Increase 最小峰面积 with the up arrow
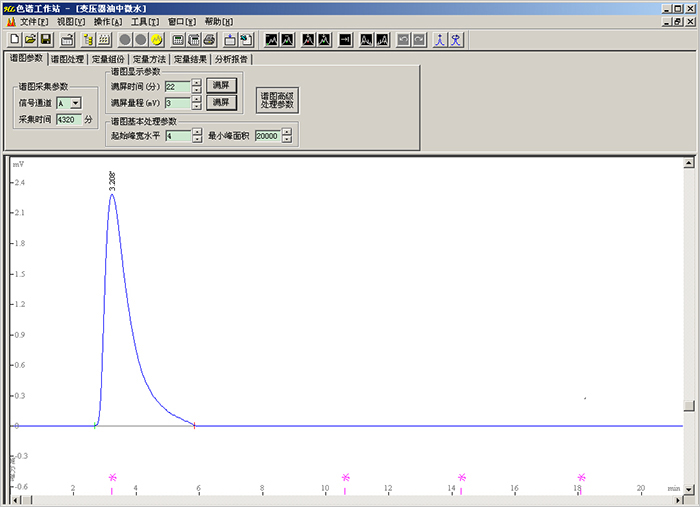The width and height of the screenshot is (700, 507). tap(286, 132)
